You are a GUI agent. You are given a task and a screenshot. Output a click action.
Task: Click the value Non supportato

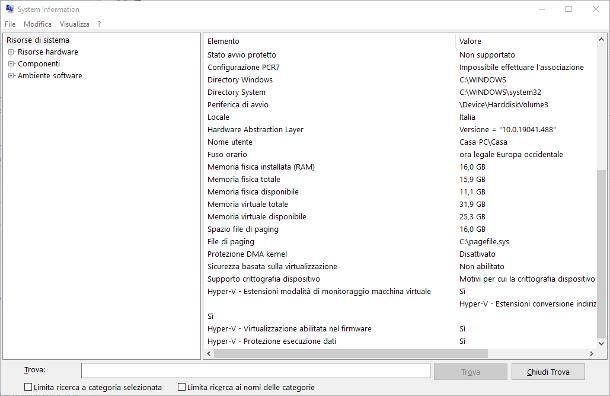[x=487, y=55]
